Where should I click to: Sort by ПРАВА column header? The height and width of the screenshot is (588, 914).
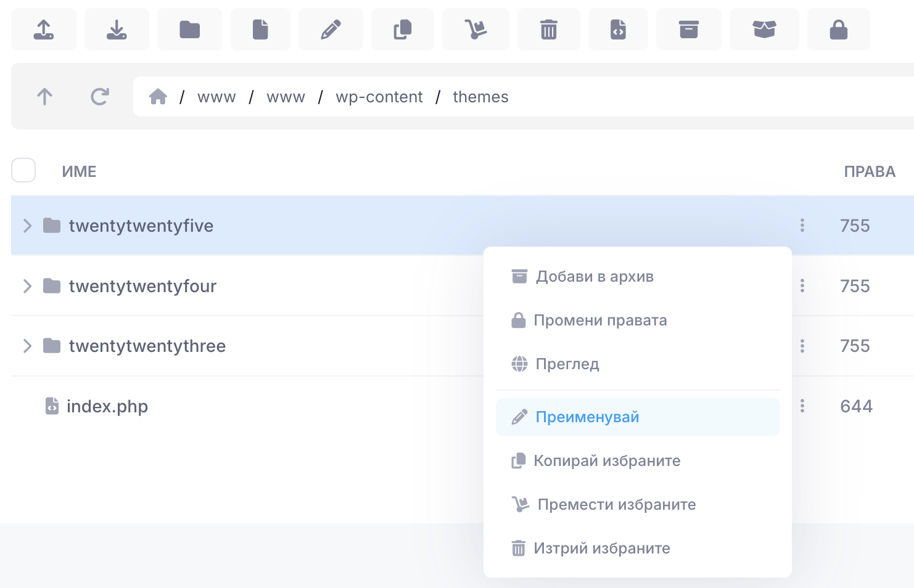tap(870, 171)
